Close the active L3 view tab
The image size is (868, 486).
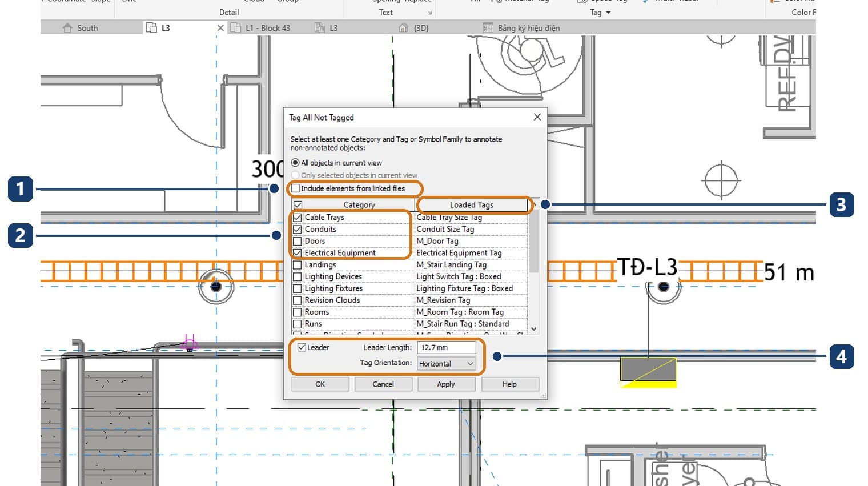(220, 28)
